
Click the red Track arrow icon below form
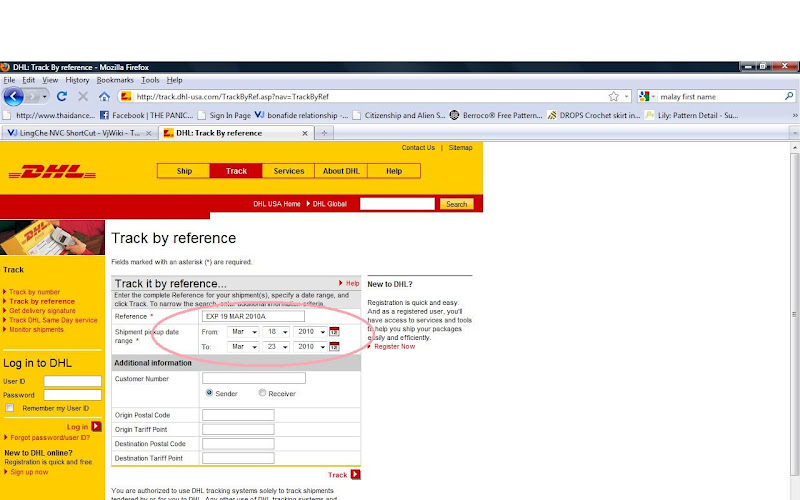[x=355, y=475]
